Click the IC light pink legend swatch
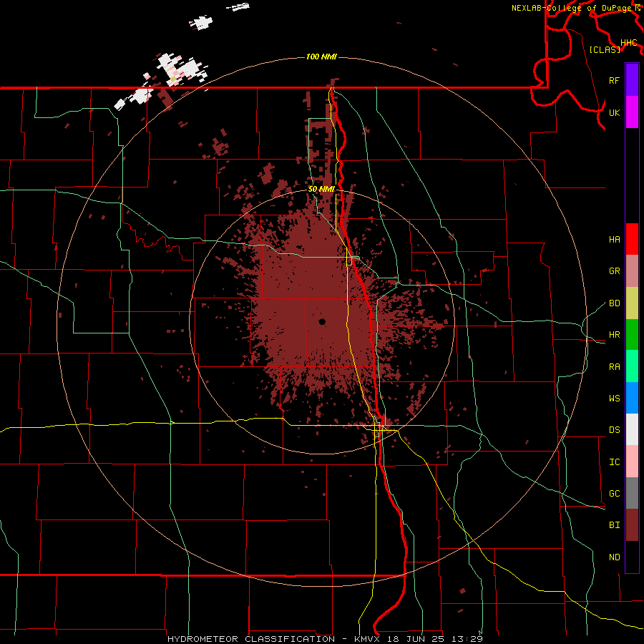Screen dimensions: 644x644 pos(632,462)
